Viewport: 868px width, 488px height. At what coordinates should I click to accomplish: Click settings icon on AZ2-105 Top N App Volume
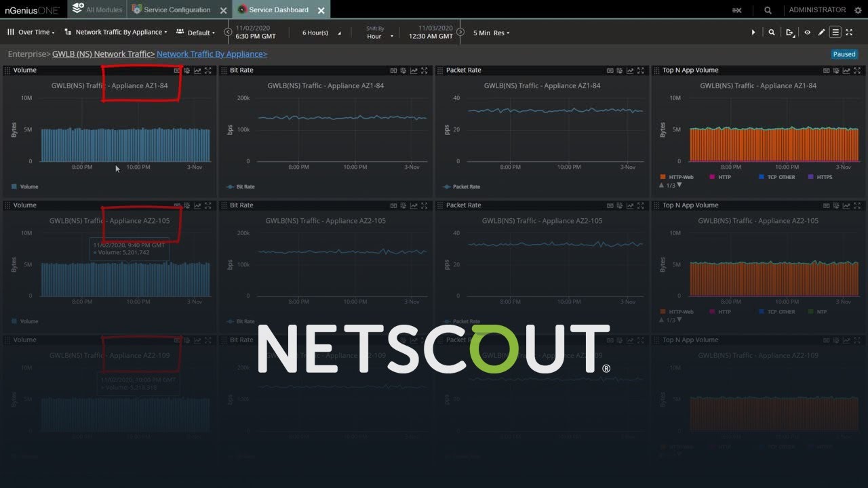click(837, 205)
